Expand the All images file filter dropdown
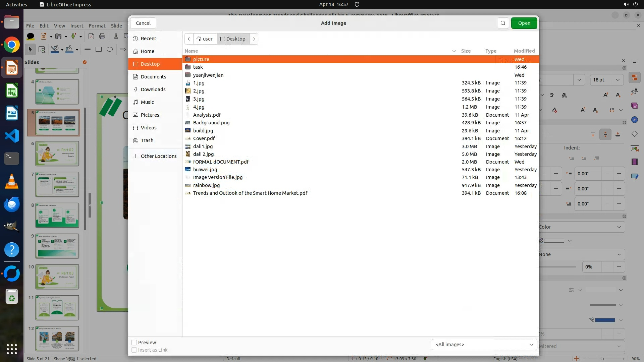This screenshot has width=644, height=362. (x=484, y=345)
